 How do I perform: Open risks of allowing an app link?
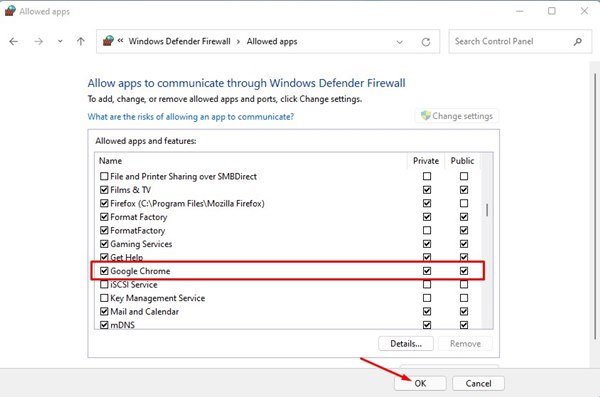[x=191, y=117]
